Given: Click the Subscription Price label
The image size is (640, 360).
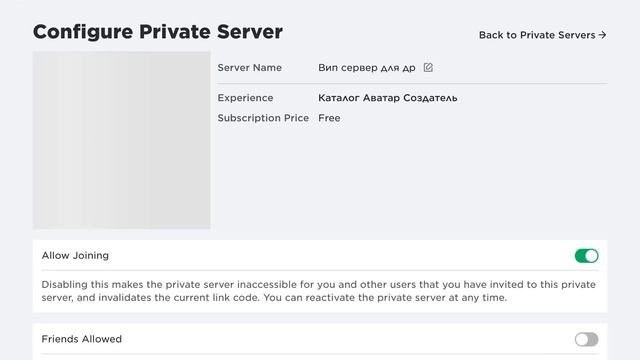Looking at the screenshot, I should pos(263,118).
